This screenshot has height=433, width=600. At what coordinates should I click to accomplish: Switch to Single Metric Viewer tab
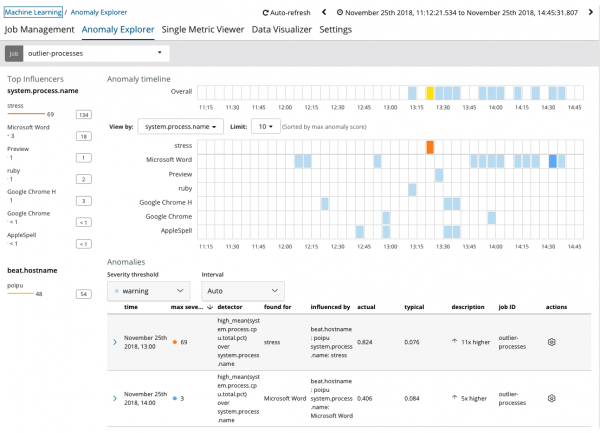coord(204,30)
